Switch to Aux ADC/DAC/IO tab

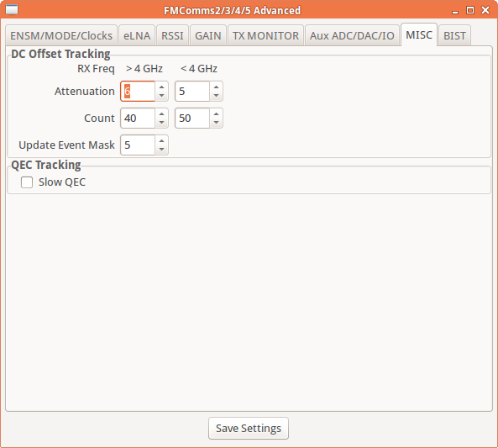[352, 35]
